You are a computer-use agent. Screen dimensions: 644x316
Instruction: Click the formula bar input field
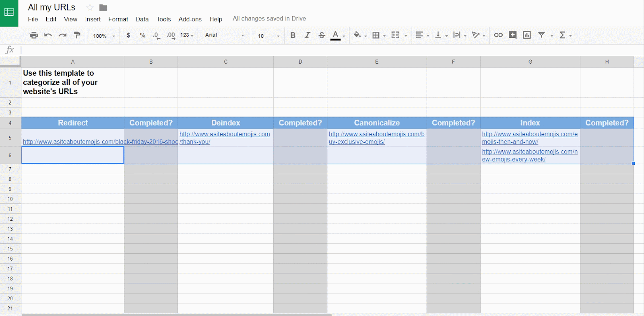[x=322, y=50]
